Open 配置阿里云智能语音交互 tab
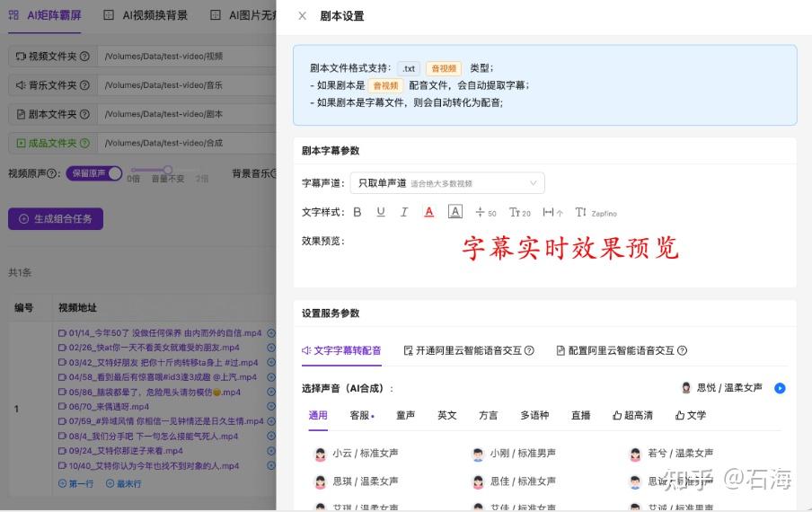This screenshot has width=812, height=512. [622, 350]
